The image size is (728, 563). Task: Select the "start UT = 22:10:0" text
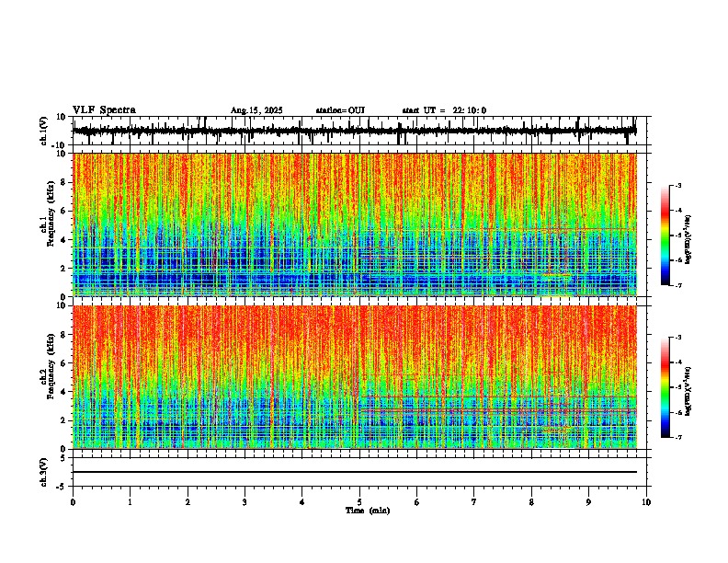pos(444,110)
